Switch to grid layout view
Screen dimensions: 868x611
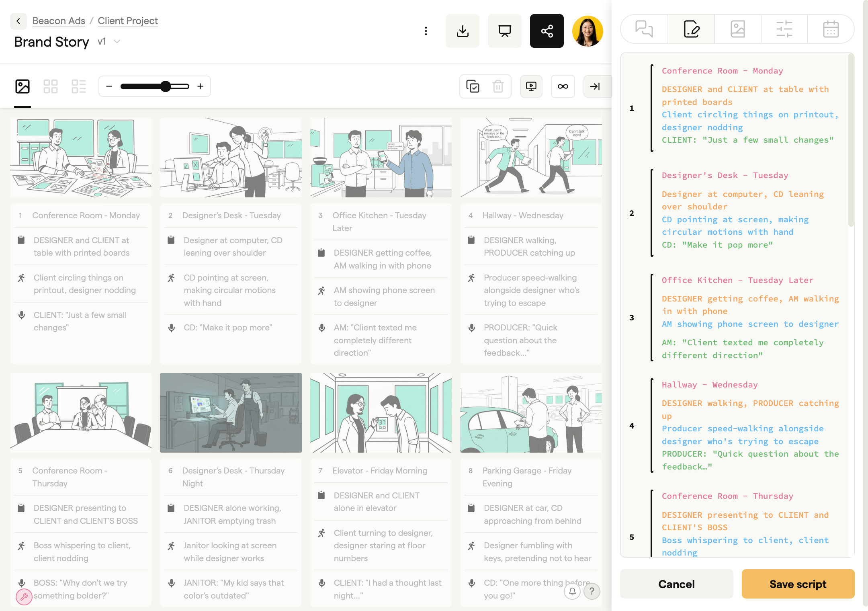[x=51, y=86]
